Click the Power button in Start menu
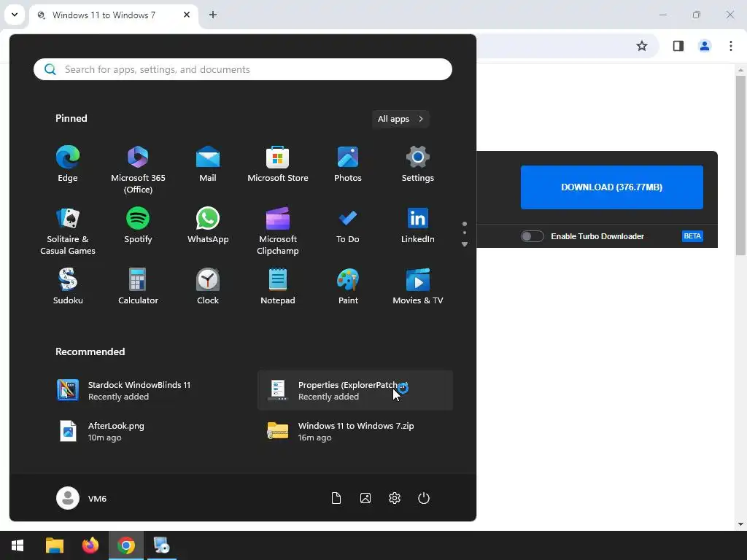This screenshot has width=747, height=560. pos(424,498)
